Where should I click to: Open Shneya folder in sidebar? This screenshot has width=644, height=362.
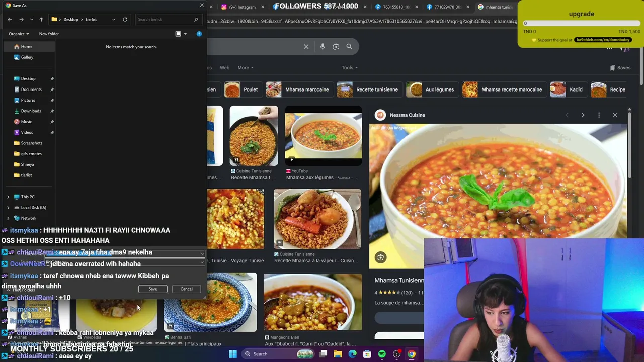point(27,164)
